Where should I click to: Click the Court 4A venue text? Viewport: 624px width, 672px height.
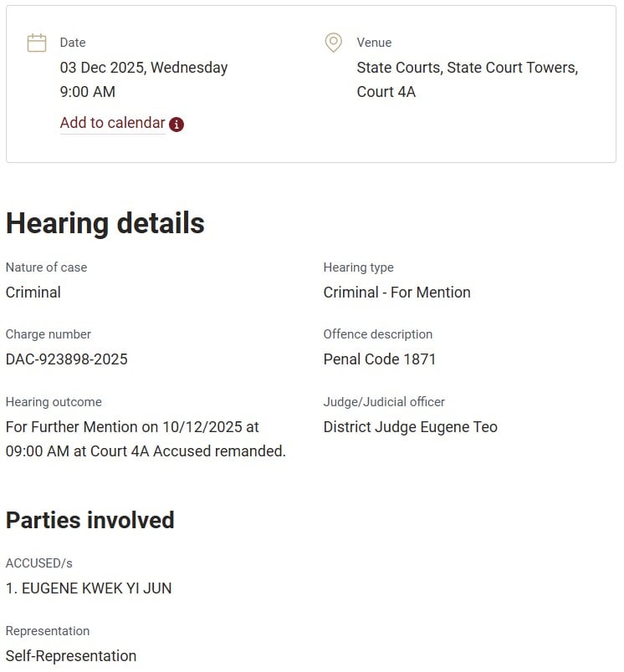click(x=386, y=92)
